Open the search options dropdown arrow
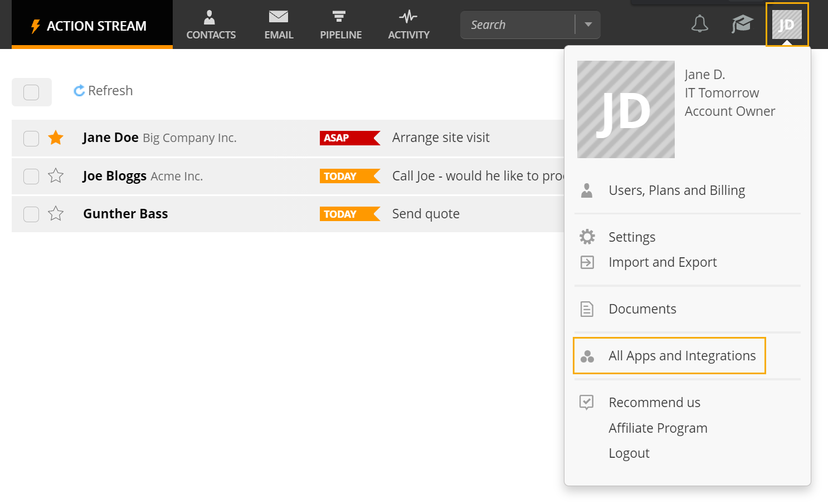This screenshot has width=828, height=504. (x=588, y=25)
